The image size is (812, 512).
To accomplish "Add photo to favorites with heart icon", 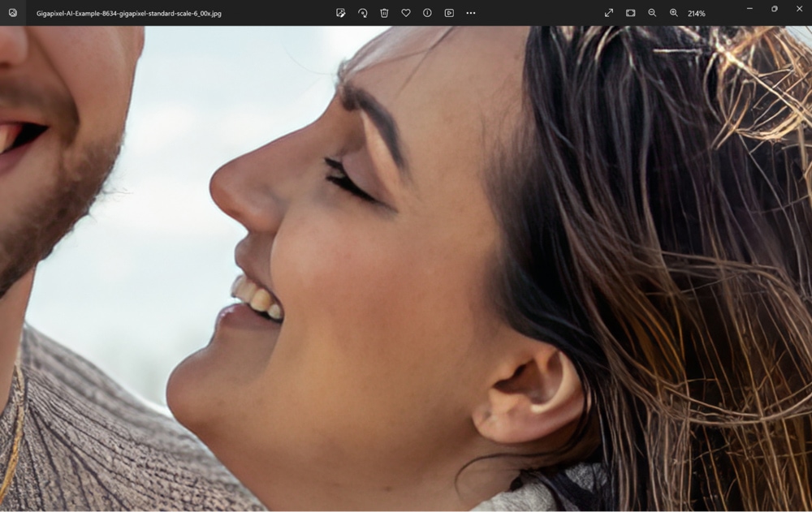I will [406, 13].
